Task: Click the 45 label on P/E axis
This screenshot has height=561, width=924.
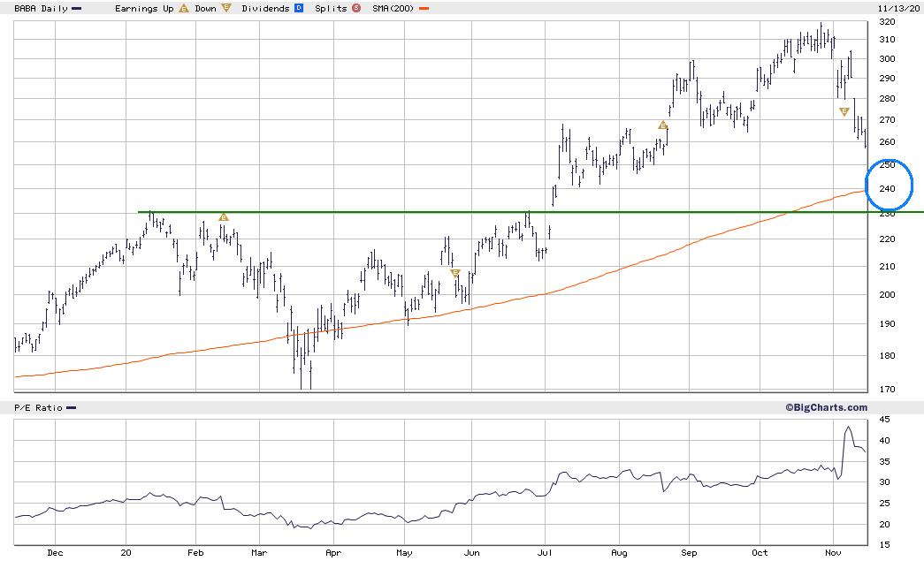Action: coord(884,420)
